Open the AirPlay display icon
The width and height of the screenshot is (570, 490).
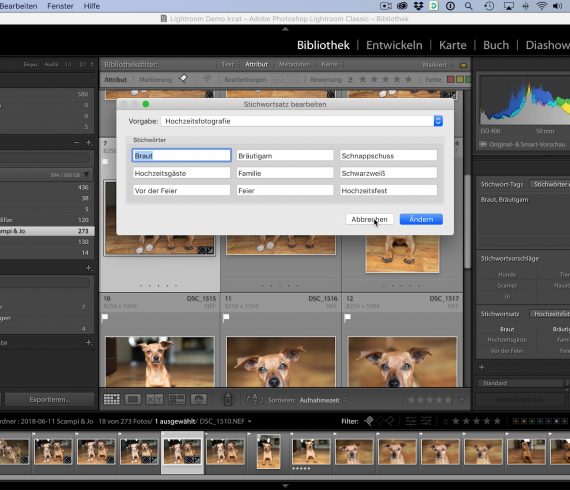point(509,6)
